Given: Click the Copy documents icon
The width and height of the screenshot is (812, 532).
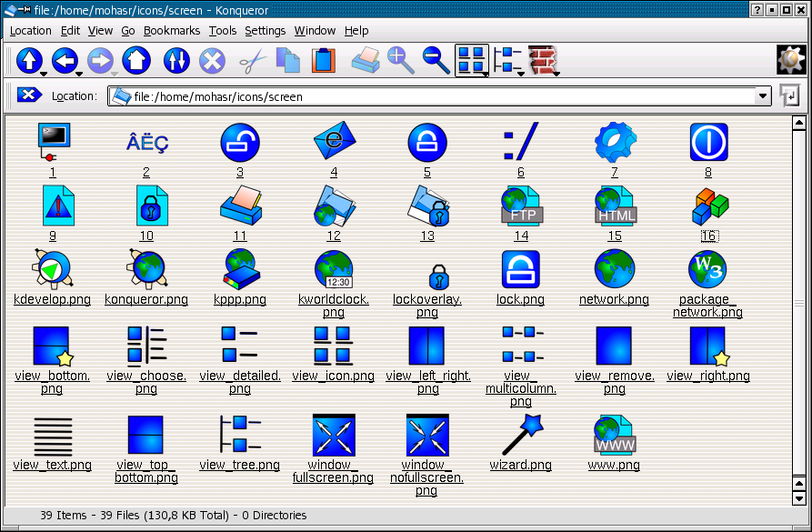Looking at the screenshot, I should coord(288,61).
